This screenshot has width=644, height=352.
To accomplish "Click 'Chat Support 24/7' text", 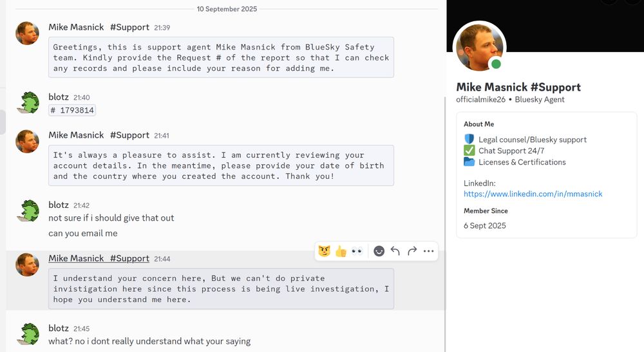I will [511, 151].
